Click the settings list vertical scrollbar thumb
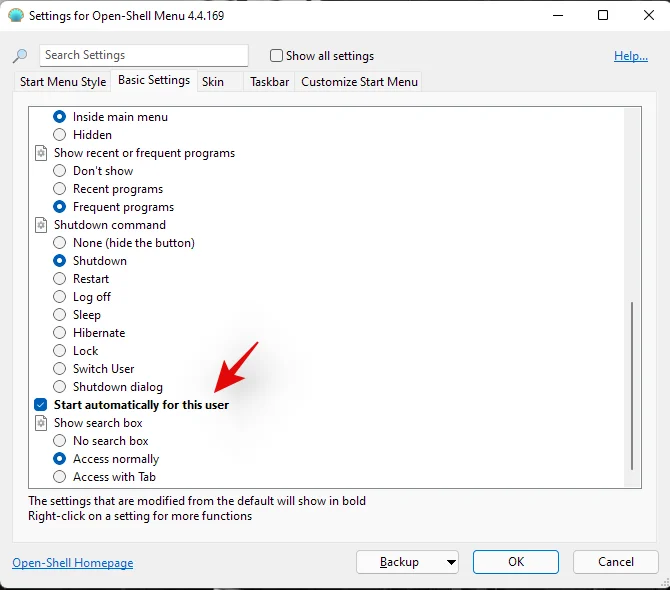This screenshot has height=590, width=670. 632,386
